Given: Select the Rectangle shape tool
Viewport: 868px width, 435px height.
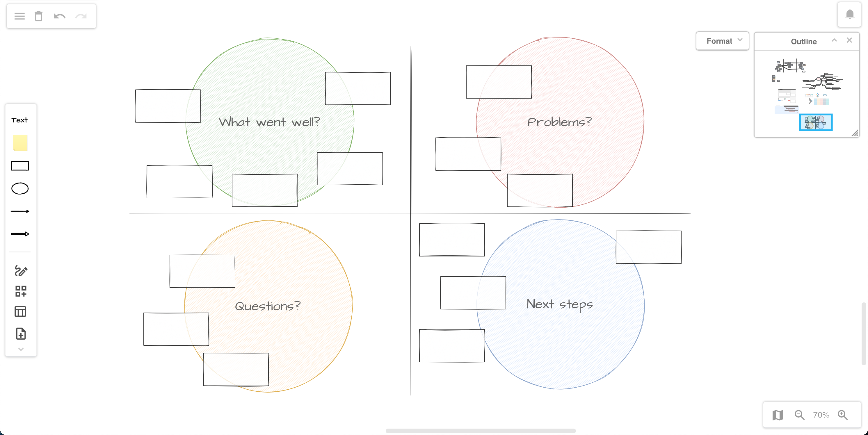Looking at the screenshot, I should point(21,166).
